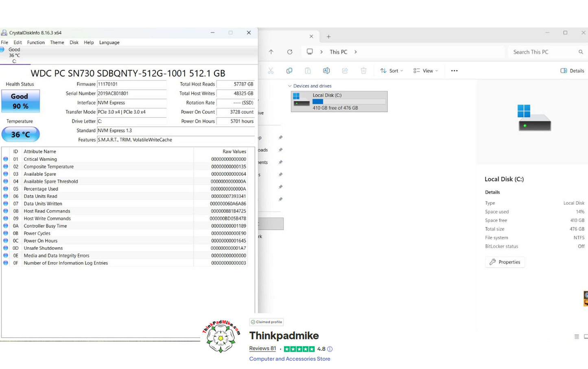Open the Function menu in CrystalDiskInfo
Viewport: 588px width, 369px height.
point(36,42)
